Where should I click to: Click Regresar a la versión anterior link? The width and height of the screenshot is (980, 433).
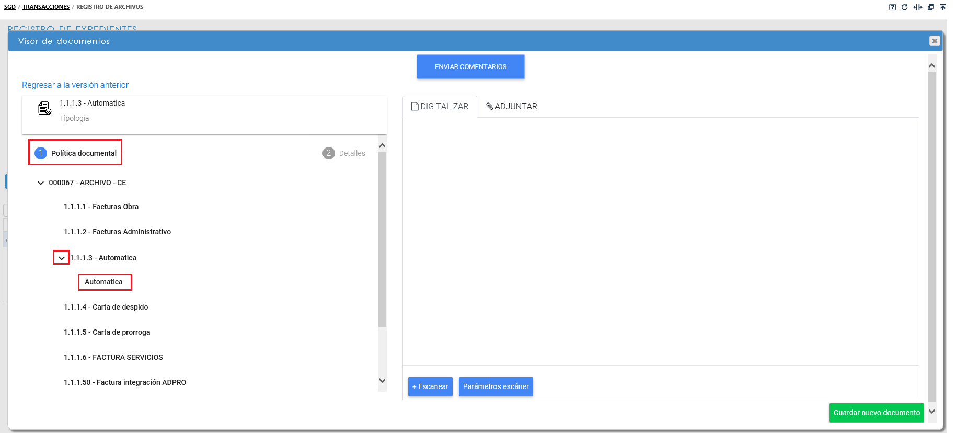pos(75,85)
